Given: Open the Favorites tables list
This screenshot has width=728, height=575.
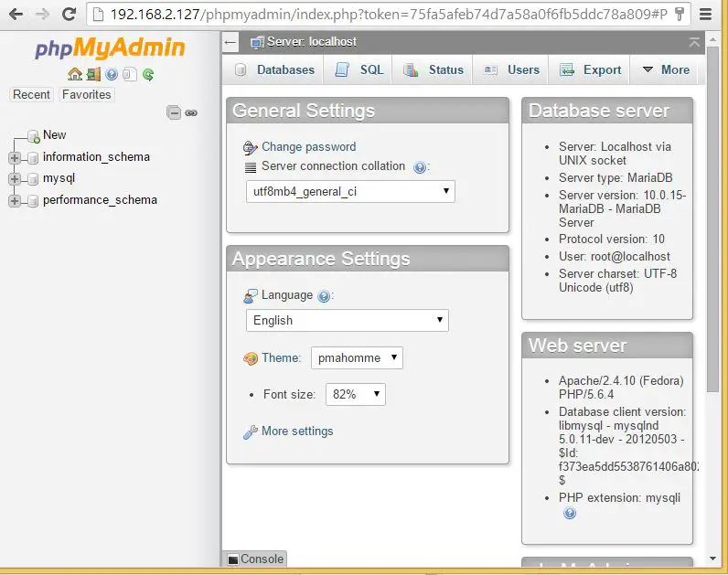Looking at the screenshot, I should (86, 95).
